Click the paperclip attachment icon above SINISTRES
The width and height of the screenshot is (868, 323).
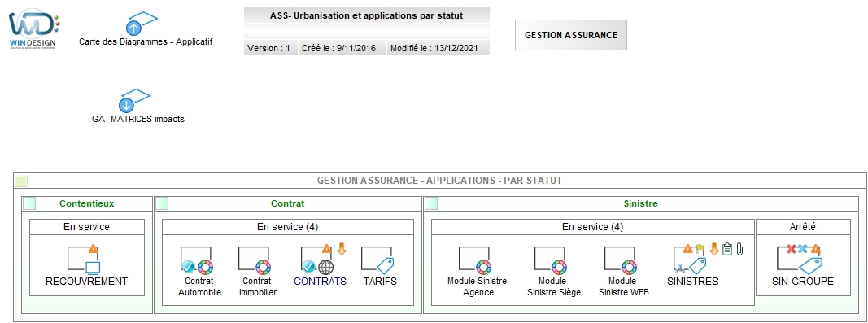pyautogui.click(x=739, y=249)
